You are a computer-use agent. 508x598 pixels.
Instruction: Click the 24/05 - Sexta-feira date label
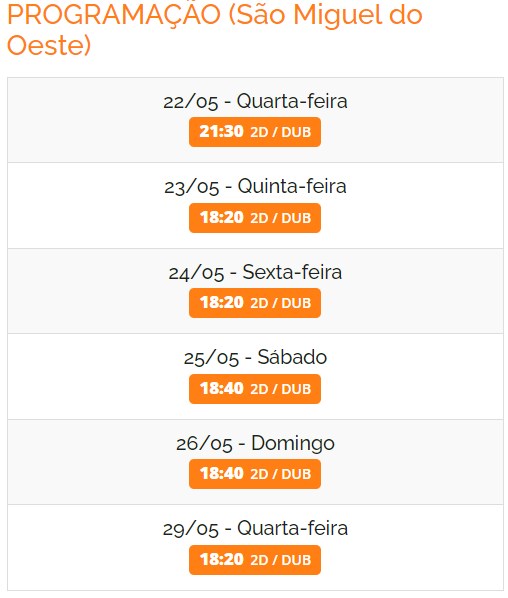pos(255,272)
